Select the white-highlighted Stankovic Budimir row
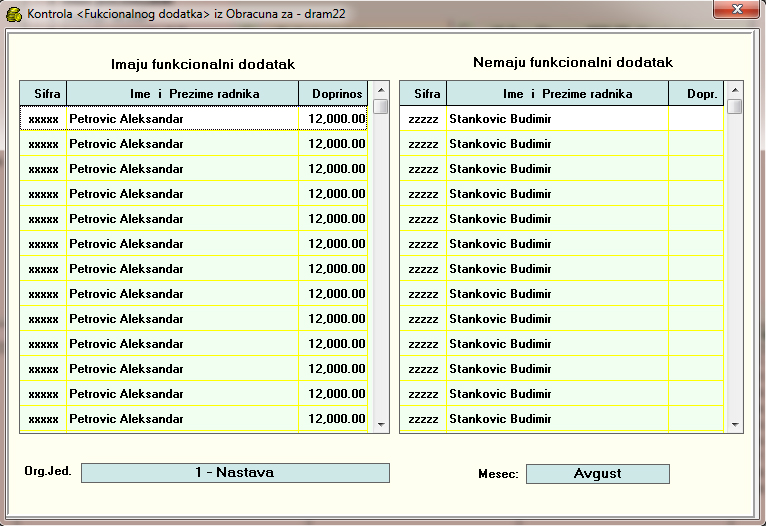This screenshot has height=526, width=766. 561,119
